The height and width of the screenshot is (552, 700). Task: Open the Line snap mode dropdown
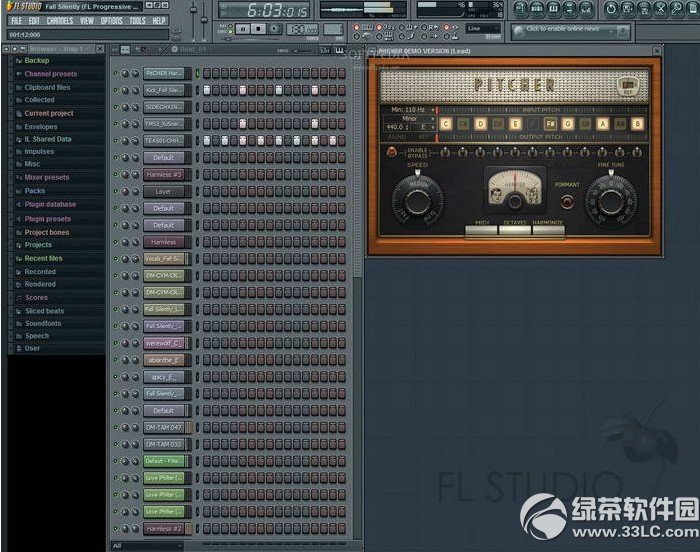[x=483, y=29]
